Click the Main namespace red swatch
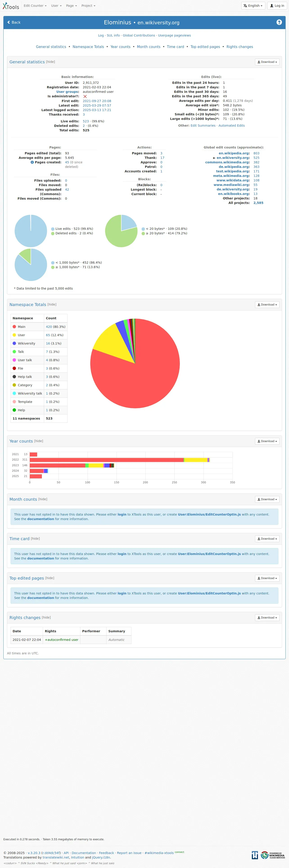This screenshot has width=289, height=868. [x=14, y=327]
